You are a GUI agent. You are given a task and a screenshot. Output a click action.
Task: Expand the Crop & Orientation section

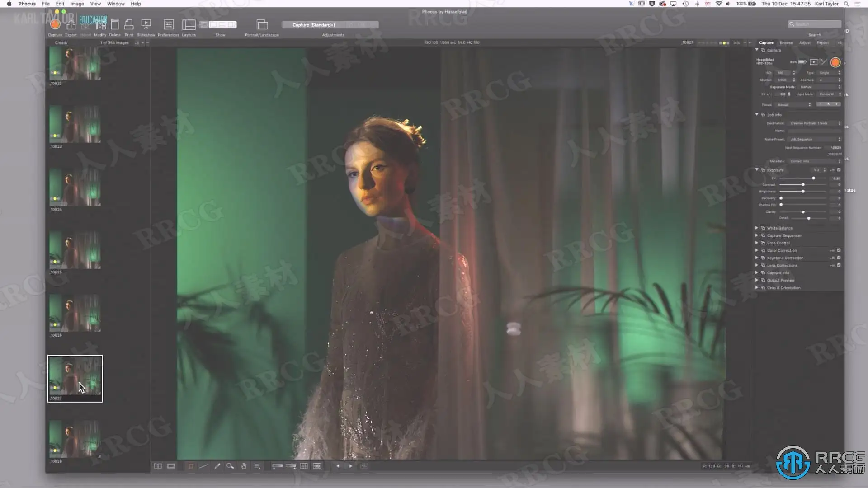click(756, 287)
